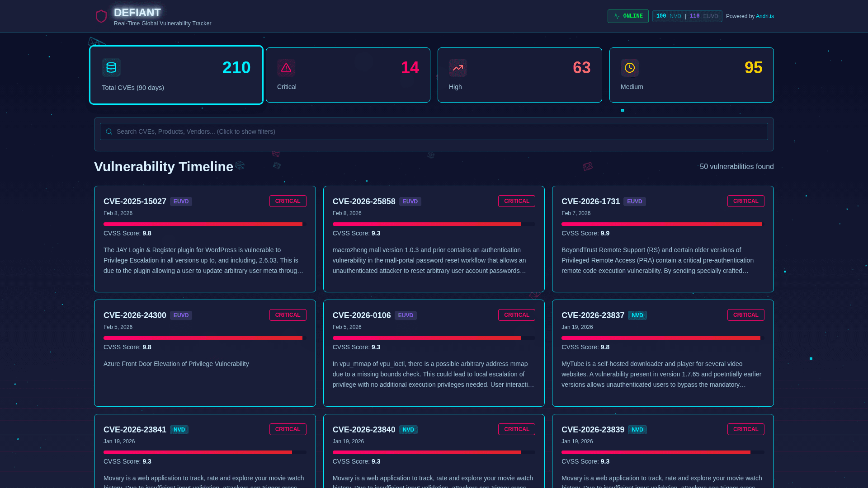Click EUVD tag next to CVE-2026-25858

(410, 202)
